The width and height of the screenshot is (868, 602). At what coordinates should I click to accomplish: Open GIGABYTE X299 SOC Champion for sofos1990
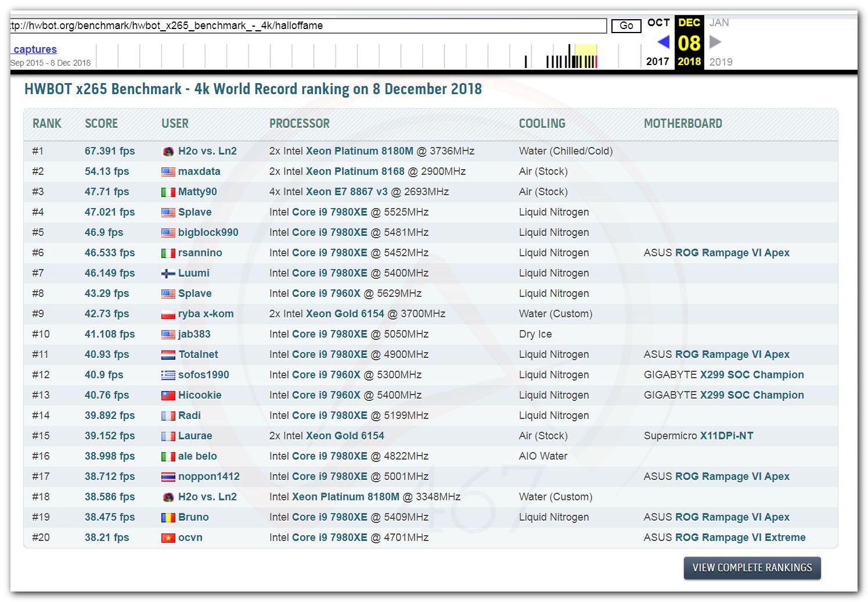click(751, 375)
